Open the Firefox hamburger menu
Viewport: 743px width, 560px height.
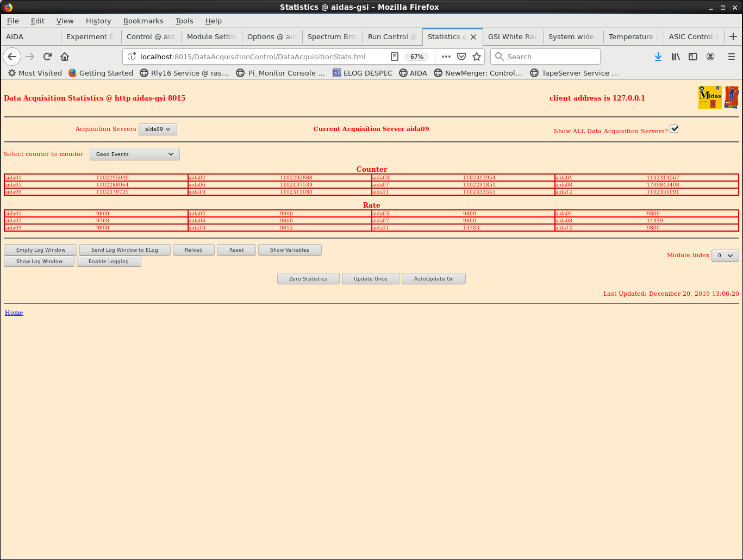[731, 57]
